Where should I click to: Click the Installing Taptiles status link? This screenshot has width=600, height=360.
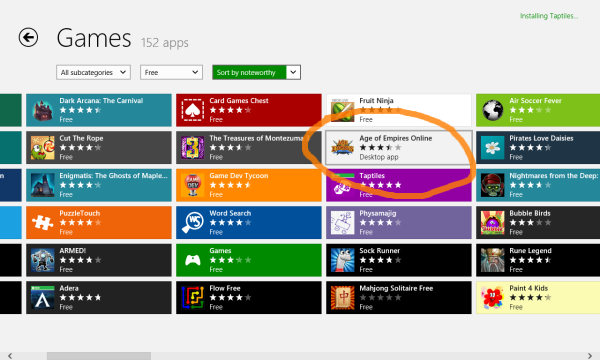[549, 16]
